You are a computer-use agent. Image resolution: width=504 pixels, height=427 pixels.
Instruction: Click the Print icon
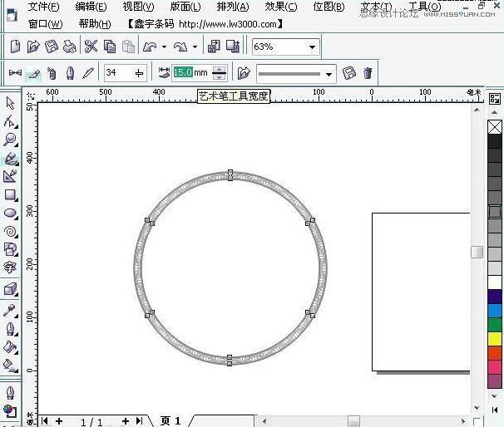point(69,47)
